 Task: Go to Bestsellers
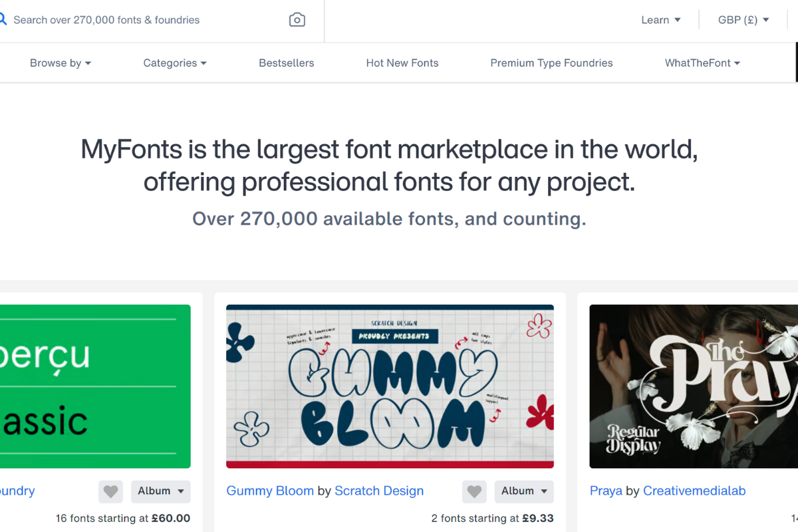click(x=287, y=63)
